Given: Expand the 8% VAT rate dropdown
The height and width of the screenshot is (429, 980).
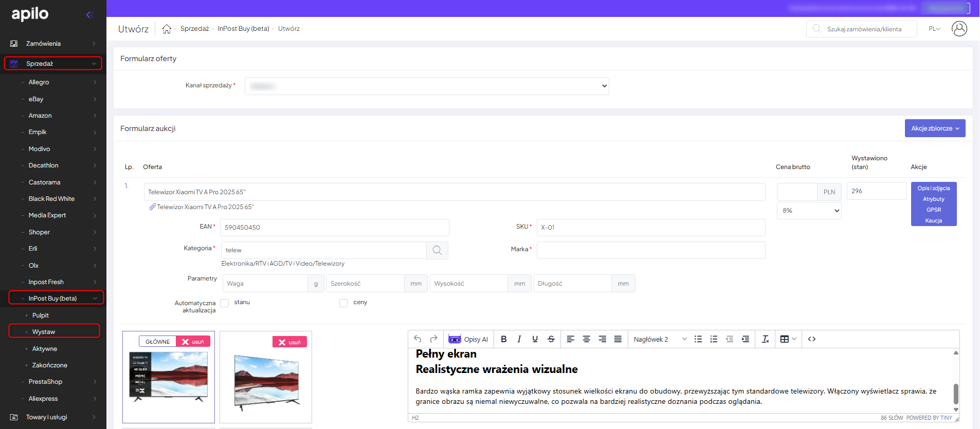Looking at the screenshot, I should pyautogui.click(x=808, y=211).
